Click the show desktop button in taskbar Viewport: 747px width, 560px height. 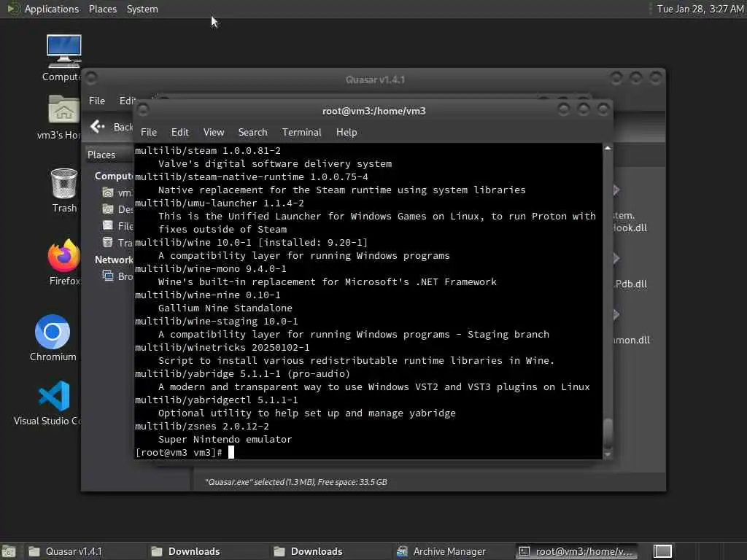[x=9, y=551]
